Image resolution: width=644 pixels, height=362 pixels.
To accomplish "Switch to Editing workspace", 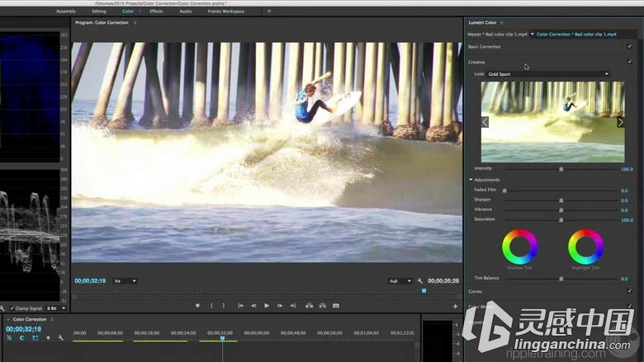I will pos(99,12).
